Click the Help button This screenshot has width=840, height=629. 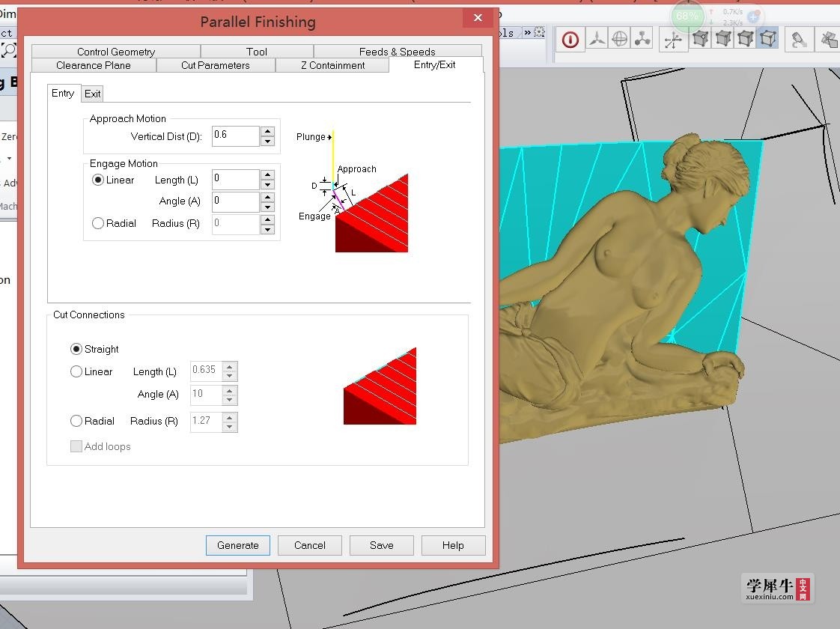(x=453, y=545)
